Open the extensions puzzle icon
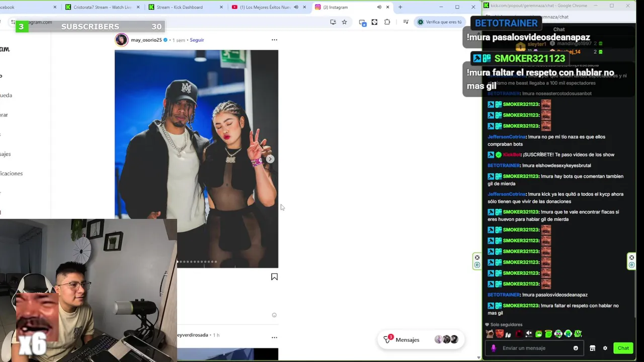 tap(387, 22)
